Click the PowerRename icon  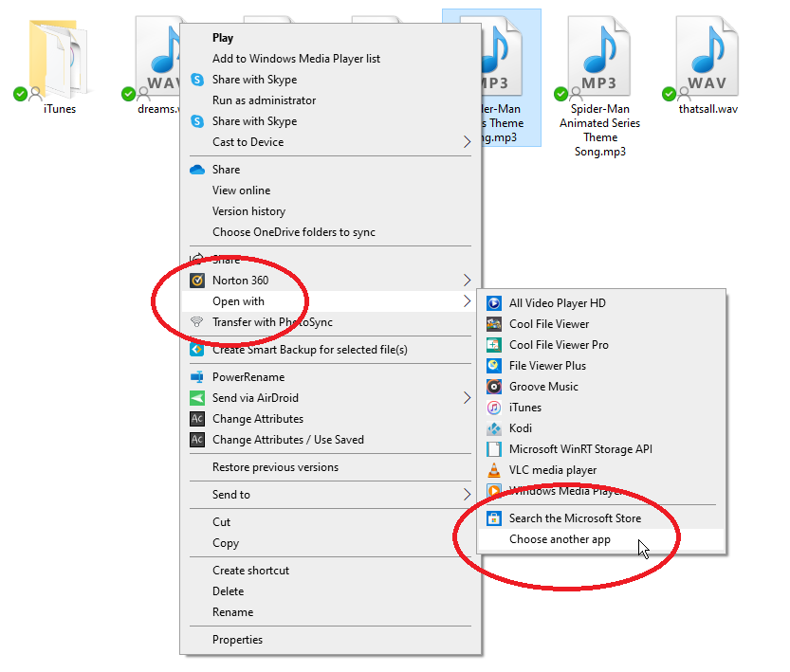(197, 377)
